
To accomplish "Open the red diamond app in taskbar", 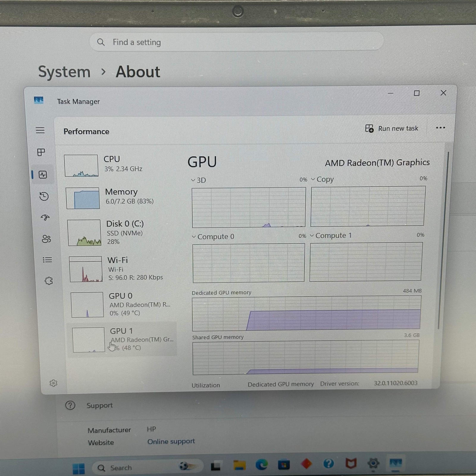I will [x=306, y=464].
